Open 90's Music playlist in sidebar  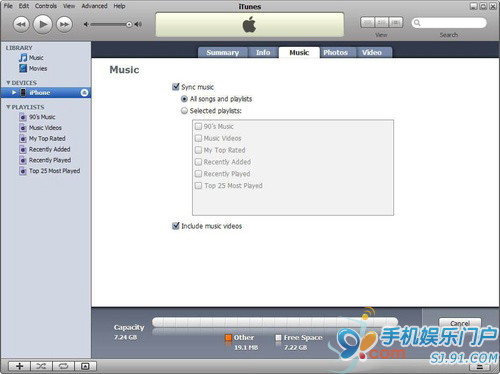(x=37, y=117)
